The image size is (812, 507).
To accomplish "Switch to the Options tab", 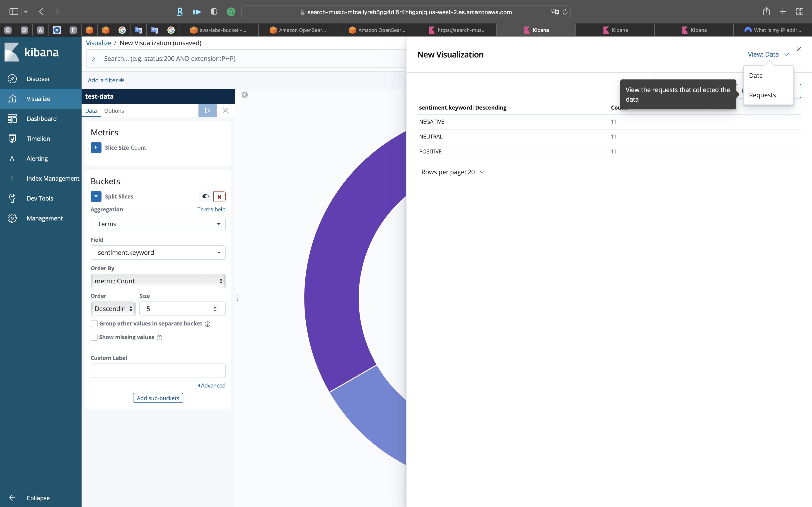I will [x=114, y=111].
